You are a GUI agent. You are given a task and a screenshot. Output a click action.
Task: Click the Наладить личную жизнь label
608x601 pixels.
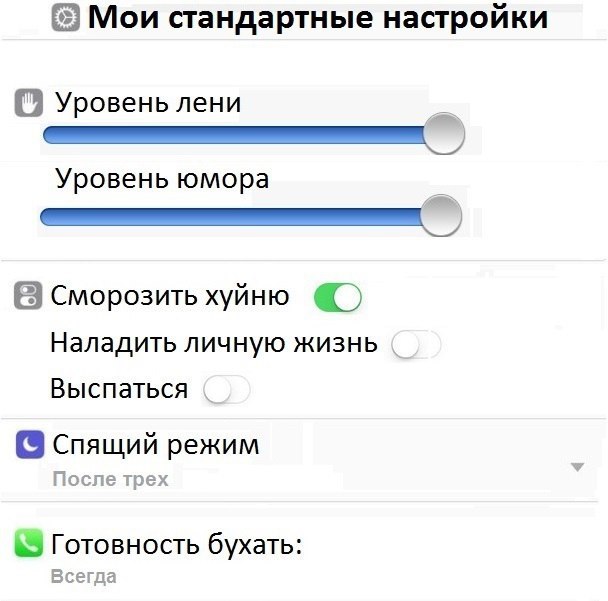214,344
